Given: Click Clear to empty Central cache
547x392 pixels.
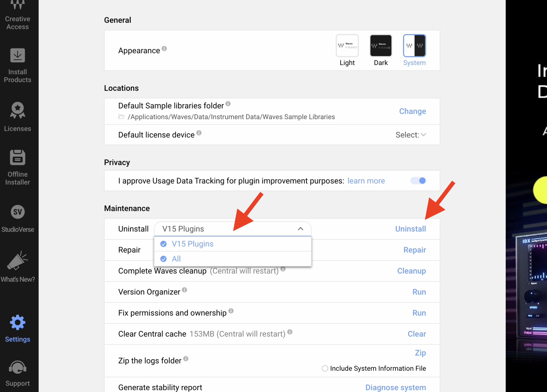Looking at the screenshot, I should (x=416, y=334).
